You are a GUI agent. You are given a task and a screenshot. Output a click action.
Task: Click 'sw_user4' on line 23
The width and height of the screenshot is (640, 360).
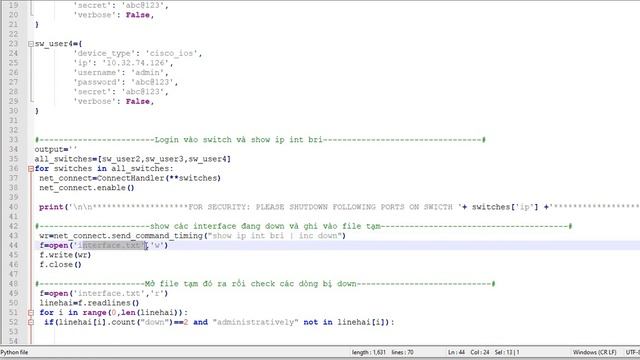54,44
